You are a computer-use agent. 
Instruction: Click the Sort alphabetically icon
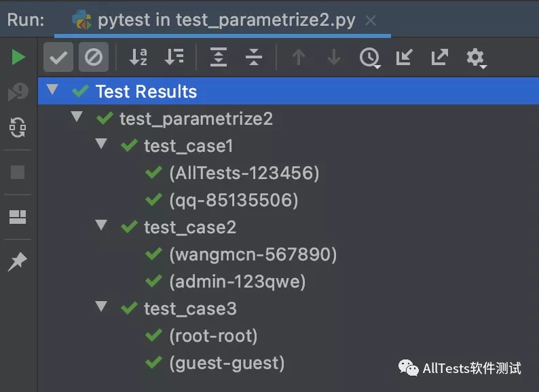click(x=138, y=58)
